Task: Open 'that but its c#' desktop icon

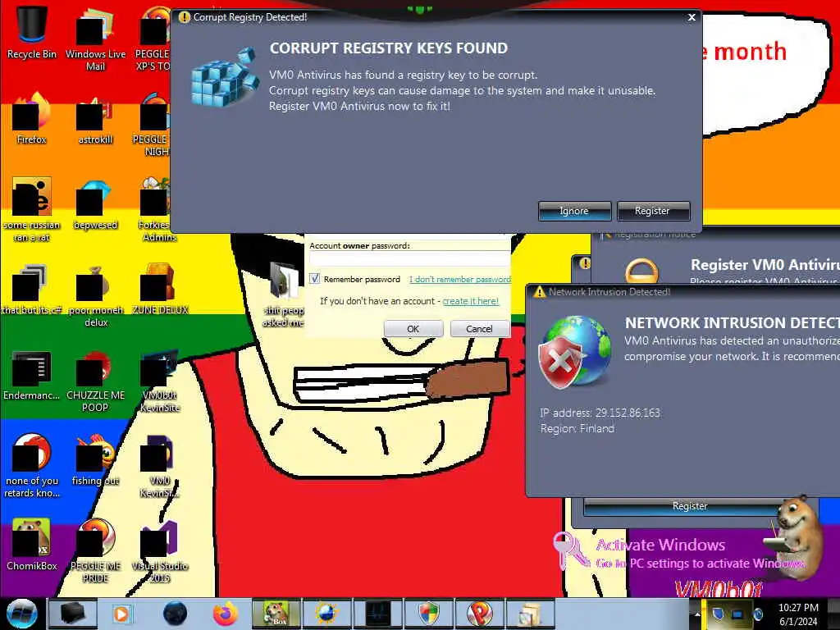Action: pos(32,290)
